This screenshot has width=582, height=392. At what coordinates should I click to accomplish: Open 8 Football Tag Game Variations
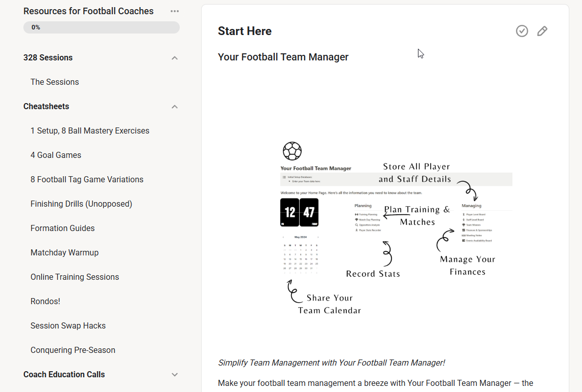click(x=87, y=179)
